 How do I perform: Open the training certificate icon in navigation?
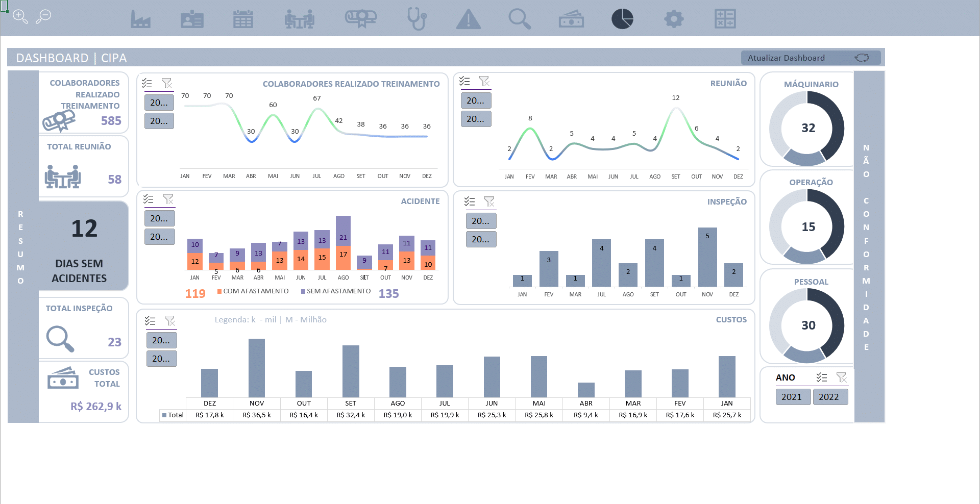pyautogui.click(x=361, y=19)
